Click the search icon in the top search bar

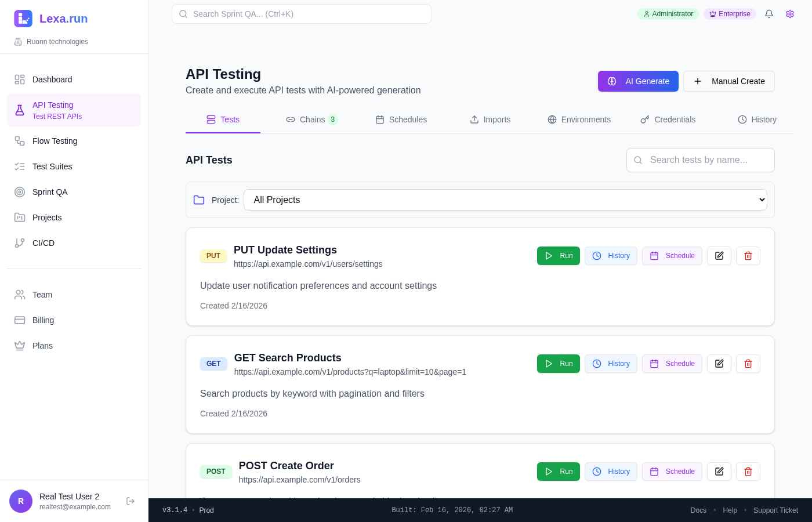pyautogui.click(x=183, y=14)
